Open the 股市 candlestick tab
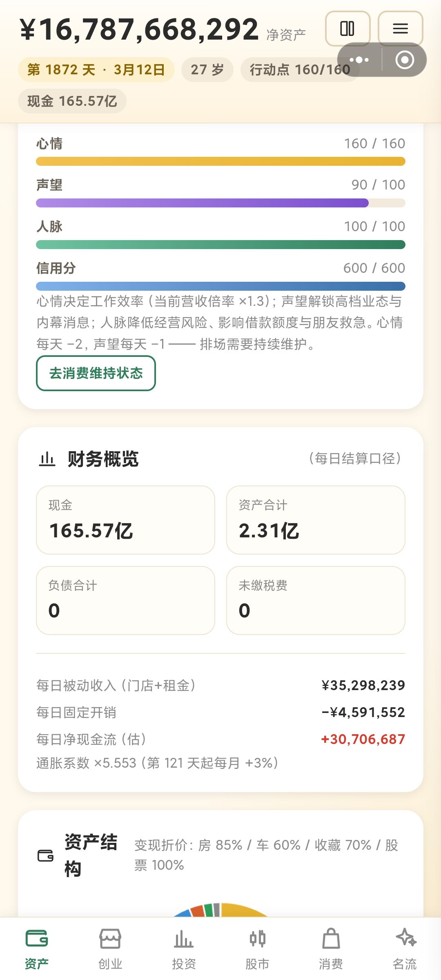The image size is (441, 980). pyautogui.click(x=257, y=949)
